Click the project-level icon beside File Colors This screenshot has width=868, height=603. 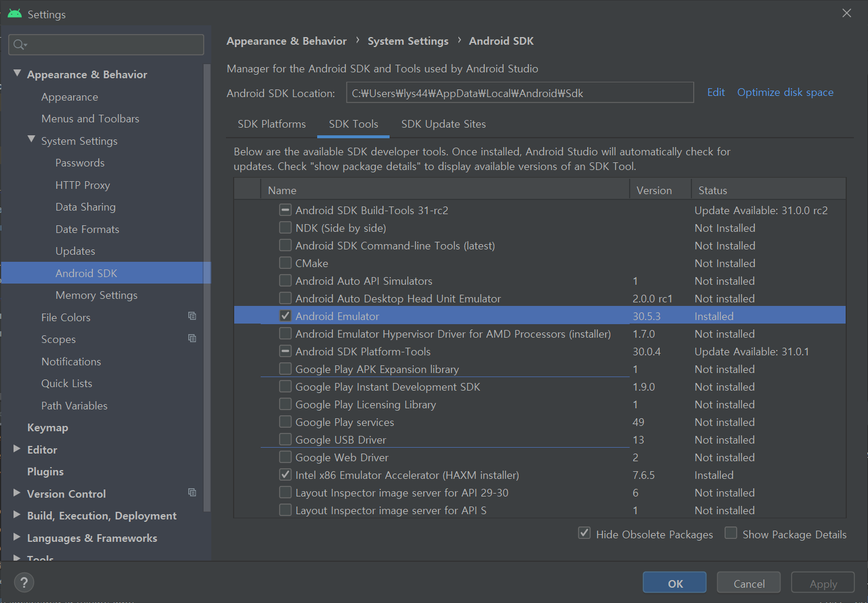pos(192,316)
